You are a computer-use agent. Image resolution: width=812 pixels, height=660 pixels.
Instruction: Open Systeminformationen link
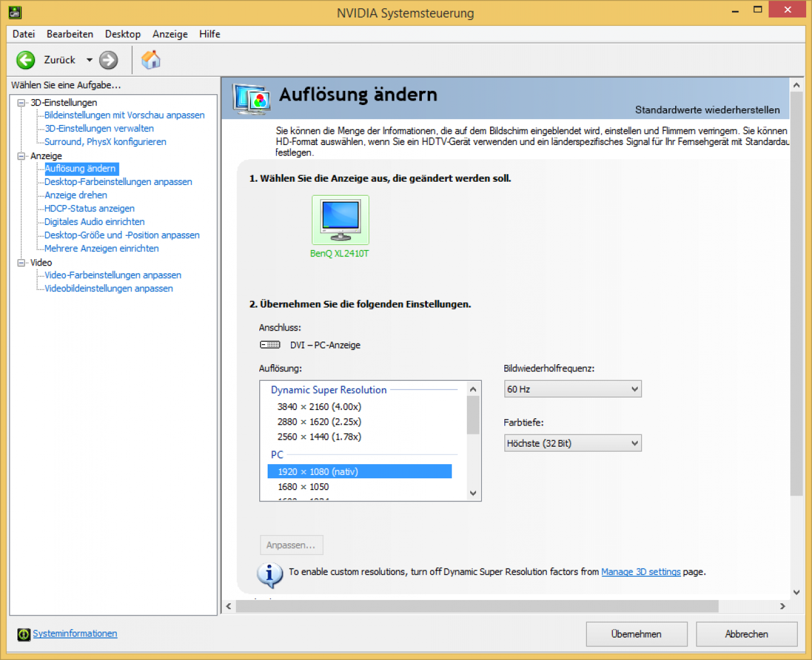click(75, 634)
